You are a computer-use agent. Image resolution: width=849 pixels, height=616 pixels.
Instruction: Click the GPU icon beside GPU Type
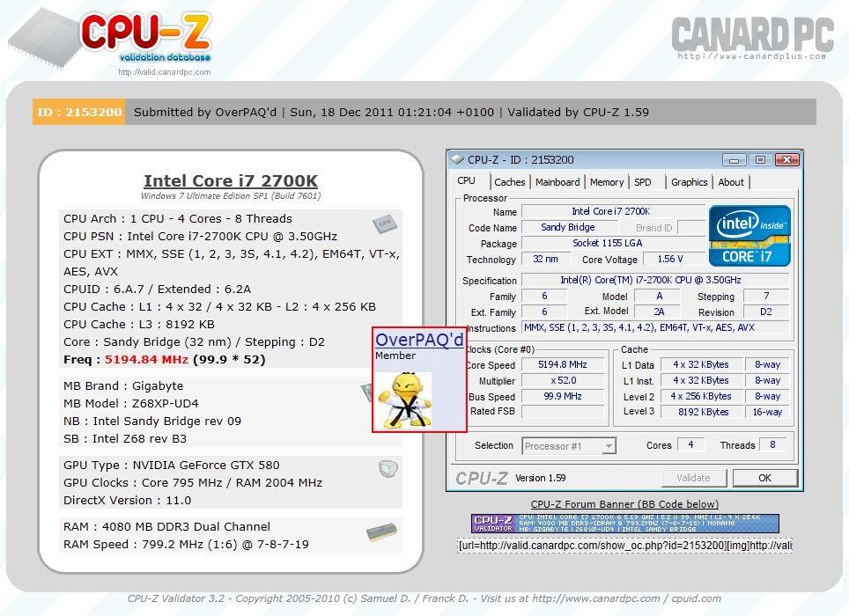(388, 468)
